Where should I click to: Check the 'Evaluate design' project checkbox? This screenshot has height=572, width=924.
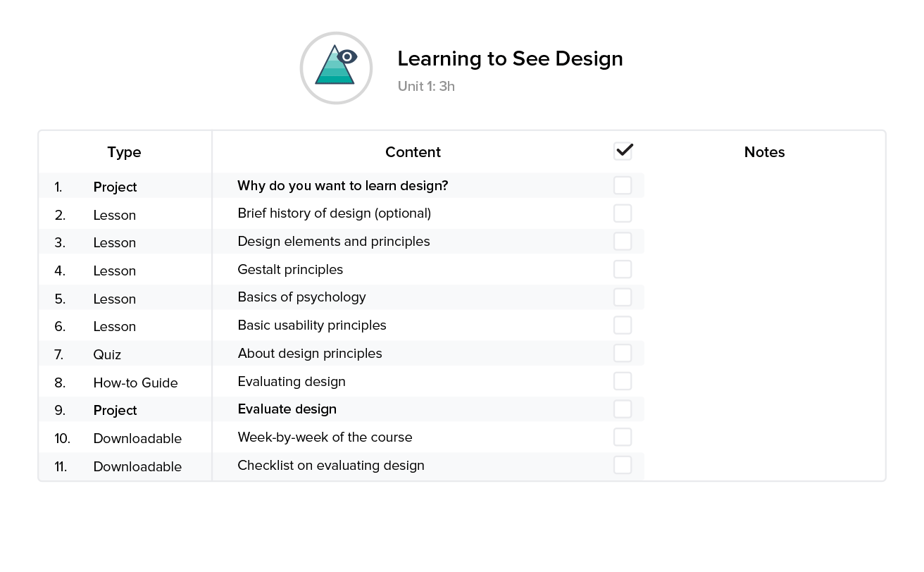click(623, 409)
